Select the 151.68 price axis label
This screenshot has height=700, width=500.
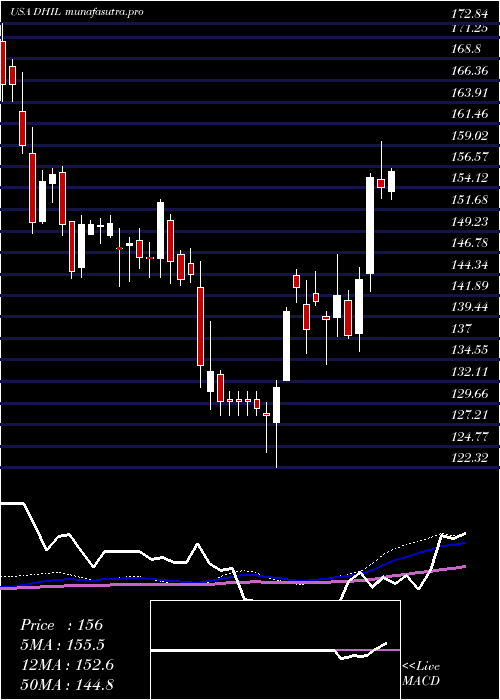click(x=469, y=200)
